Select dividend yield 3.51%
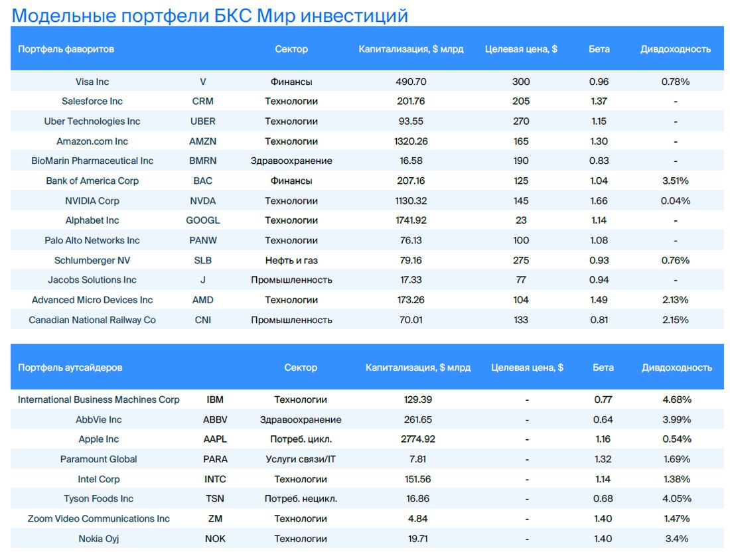Viewport: 730px width, 560px height. pos(675,180)
